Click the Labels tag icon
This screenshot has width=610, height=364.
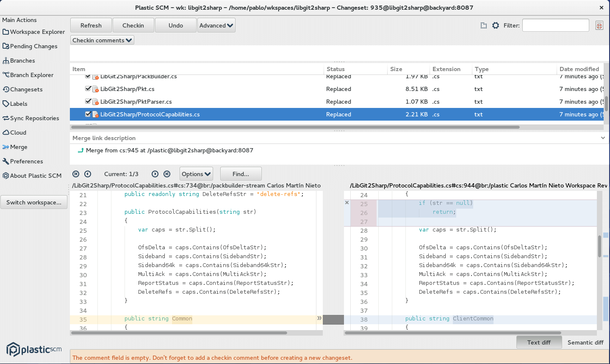[x=6, y=104]
